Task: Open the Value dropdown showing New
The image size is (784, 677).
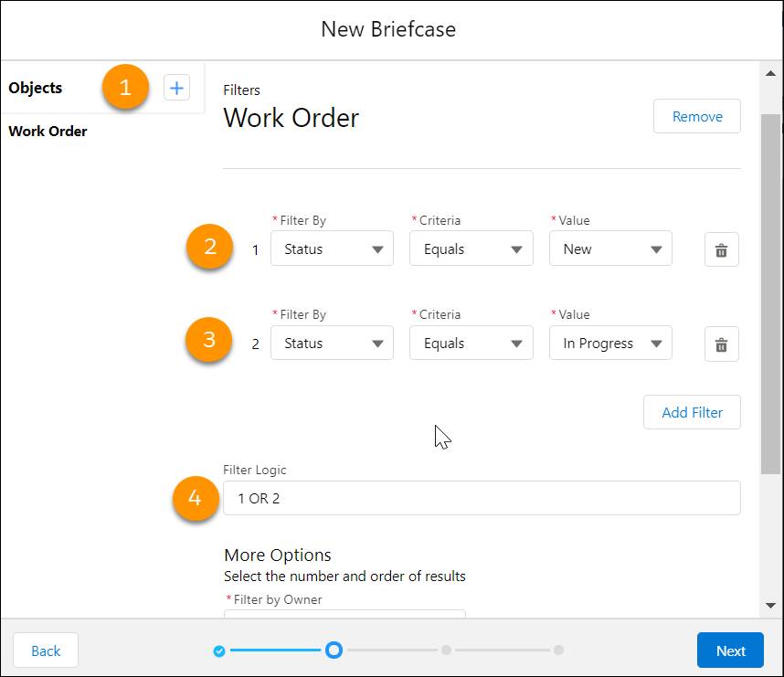Action: click(x=610, y=248)
